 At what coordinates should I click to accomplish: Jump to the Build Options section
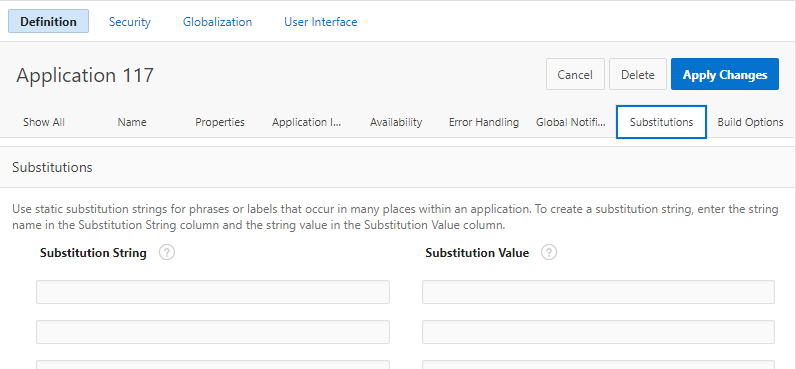[750, 122]
